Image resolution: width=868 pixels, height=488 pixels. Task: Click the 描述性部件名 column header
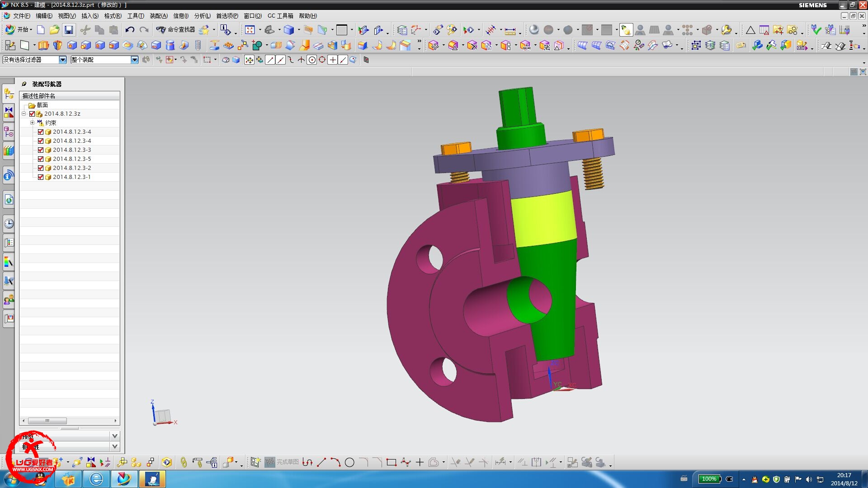70,96
